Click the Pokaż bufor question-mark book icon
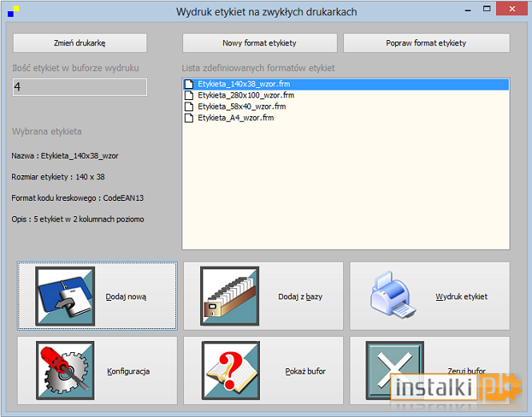This screenshot has height=417, width=532. click(230, 371)
